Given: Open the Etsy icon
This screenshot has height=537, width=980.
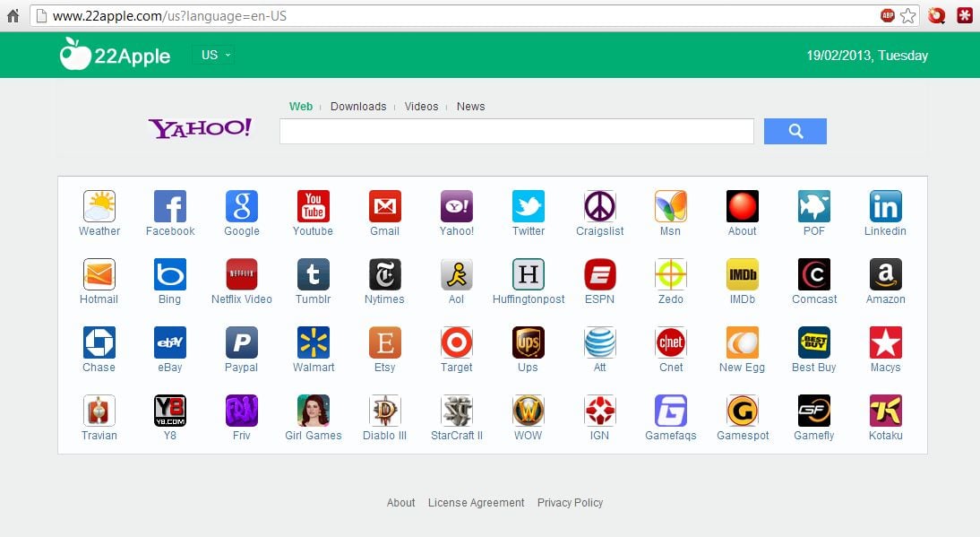Looking at the screenshot, I should tap(385, 342).
